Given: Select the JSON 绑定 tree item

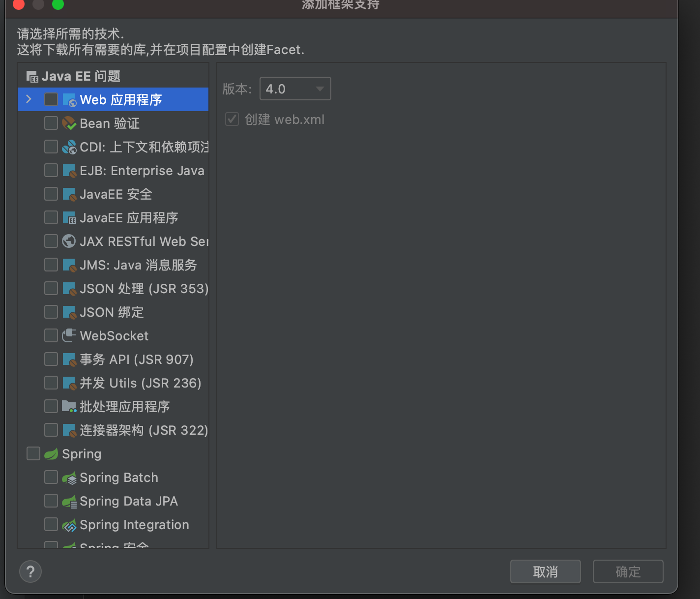Looking at the screenshot, I should (112, 312).
